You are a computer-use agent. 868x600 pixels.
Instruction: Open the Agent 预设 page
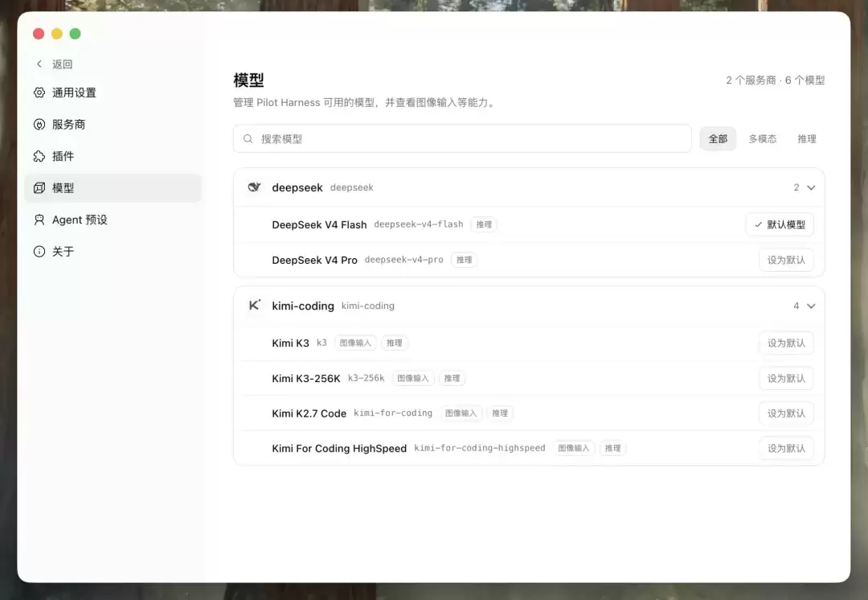[113, 220]
